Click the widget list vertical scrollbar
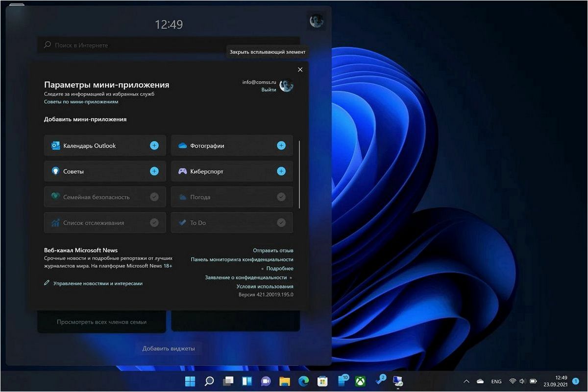 pyautogui.click(x=299, y=174)
